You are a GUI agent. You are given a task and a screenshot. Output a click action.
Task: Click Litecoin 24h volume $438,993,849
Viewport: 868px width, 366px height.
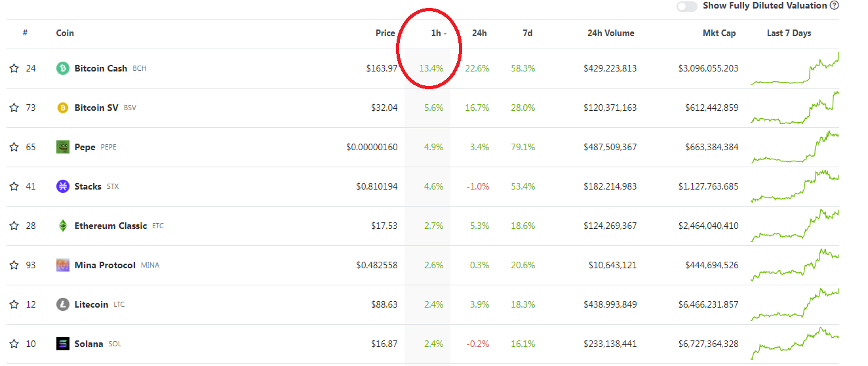tap(610, 304)
